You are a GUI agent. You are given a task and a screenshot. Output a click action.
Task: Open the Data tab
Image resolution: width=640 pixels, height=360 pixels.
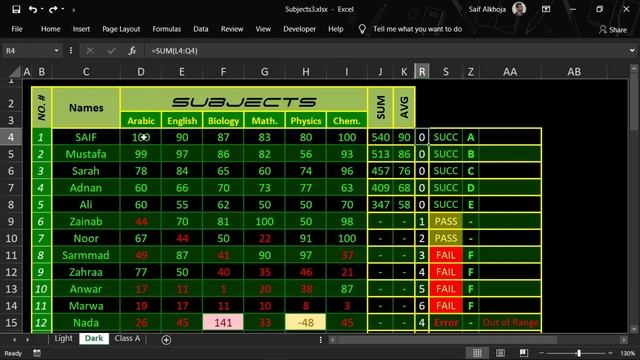[x=200, y=29]
